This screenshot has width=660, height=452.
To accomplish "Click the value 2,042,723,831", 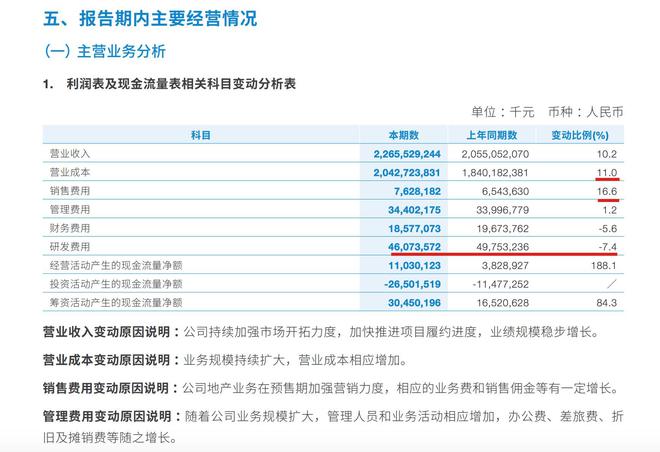I will tap(407, 173).
